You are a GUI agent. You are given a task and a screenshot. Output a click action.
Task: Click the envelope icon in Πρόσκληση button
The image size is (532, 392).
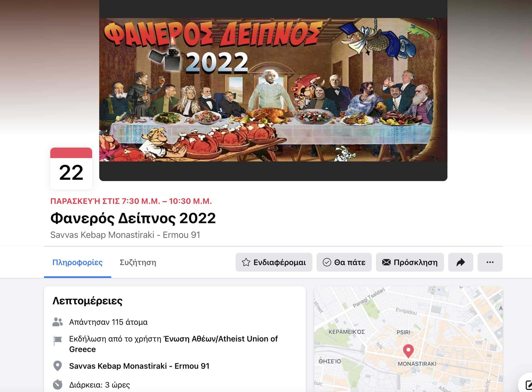(x=386, y=262)
